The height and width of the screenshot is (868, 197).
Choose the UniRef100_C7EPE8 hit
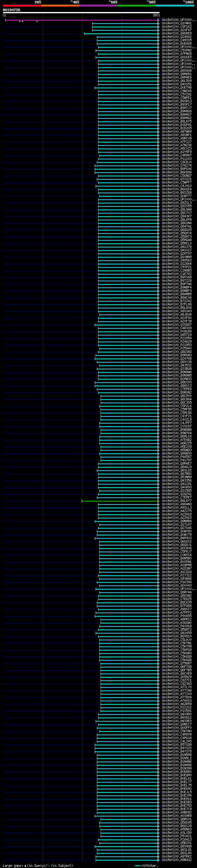(177, 389)
